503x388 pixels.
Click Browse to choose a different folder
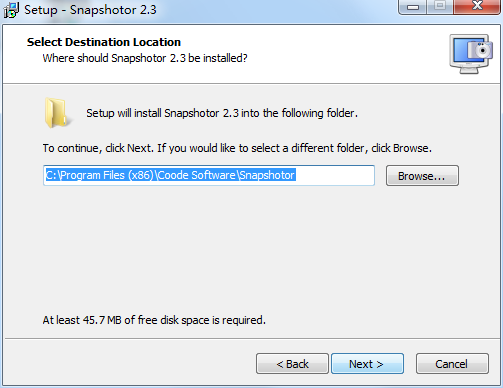422,176
